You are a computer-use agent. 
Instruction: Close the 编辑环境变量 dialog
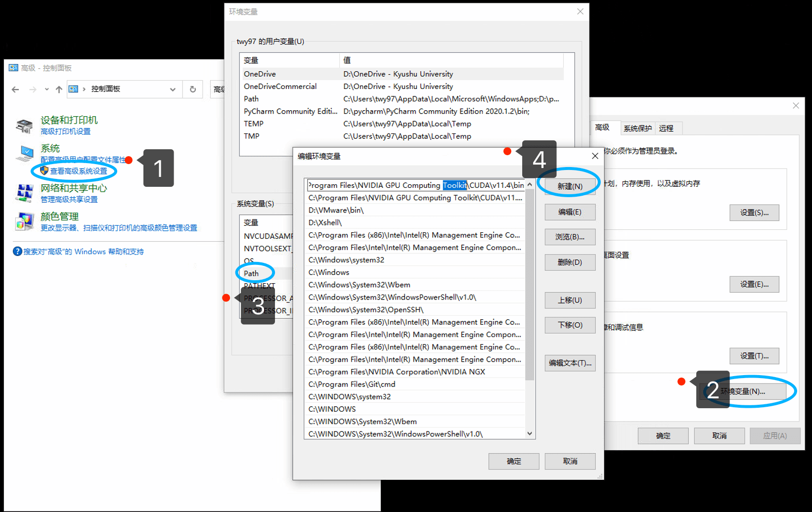(595, 156)
